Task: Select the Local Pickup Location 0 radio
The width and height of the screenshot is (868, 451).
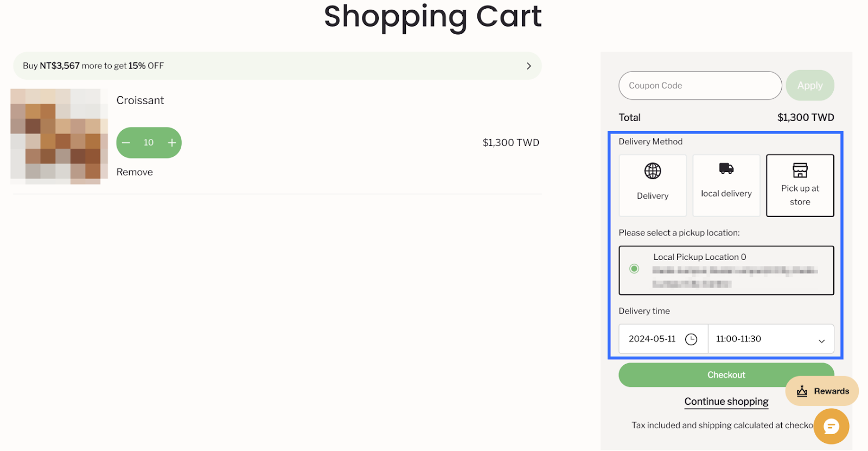Action: [x=634, y=269]
